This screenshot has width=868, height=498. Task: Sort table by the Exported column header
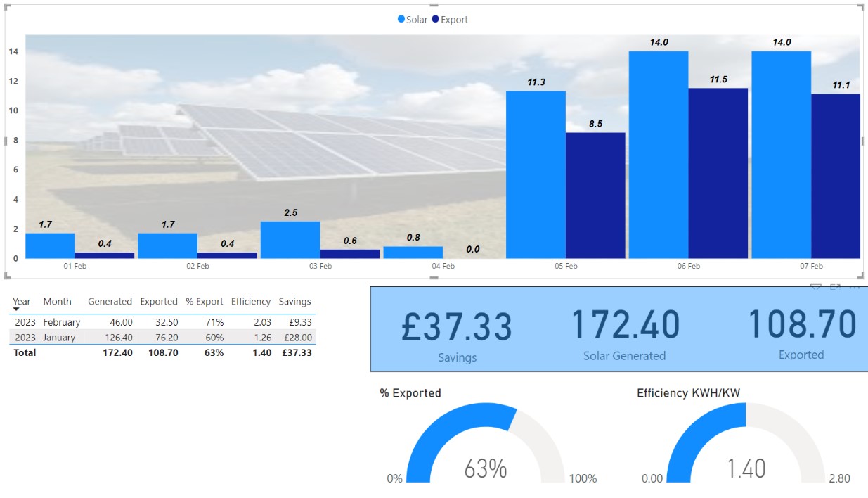pos(159,301)
